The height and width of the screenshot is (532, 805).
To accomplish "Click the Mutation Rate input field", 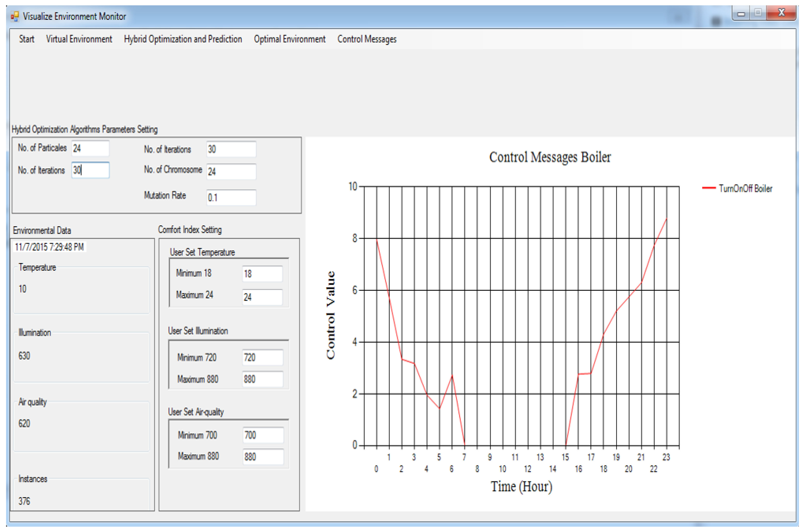I will tap(231, 198).
